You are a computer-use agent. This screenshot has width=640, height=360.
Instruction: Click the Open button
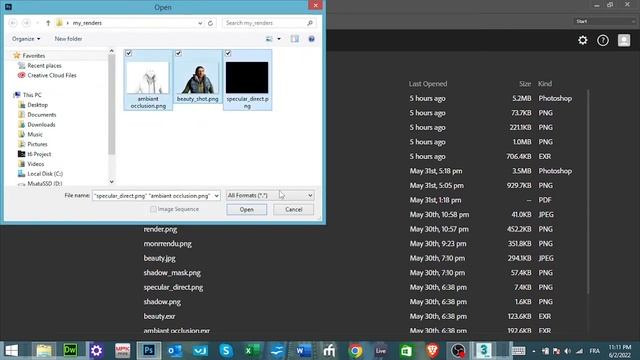(x=247, y=209)
